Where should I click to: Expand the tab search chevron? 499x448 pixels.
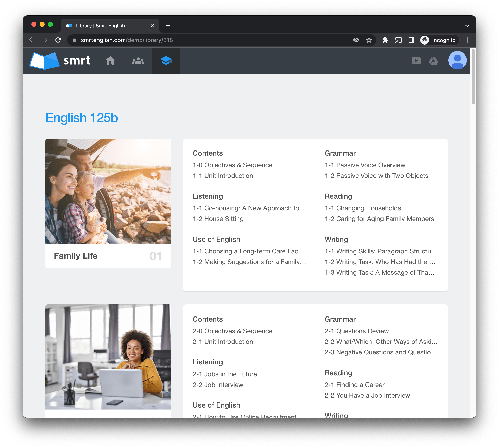(x=467, y=26)
